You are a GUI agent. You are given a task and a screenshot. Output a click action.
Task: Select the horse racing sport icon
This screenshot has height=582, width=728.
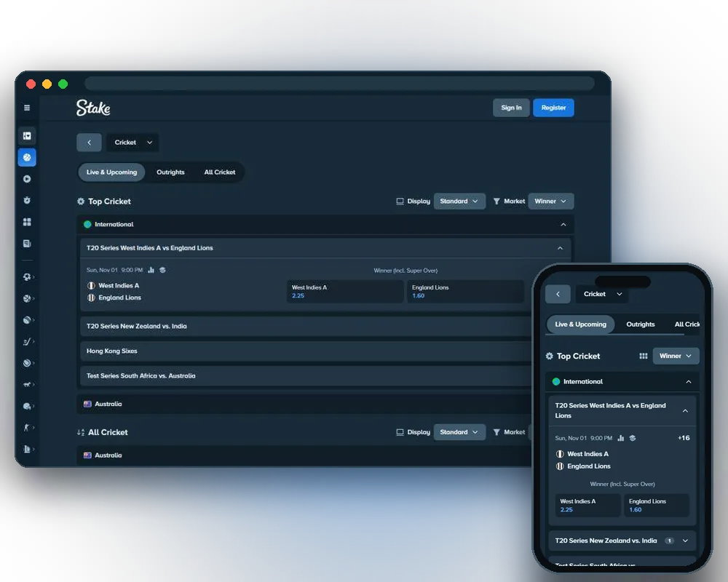(x=27, y=384)
